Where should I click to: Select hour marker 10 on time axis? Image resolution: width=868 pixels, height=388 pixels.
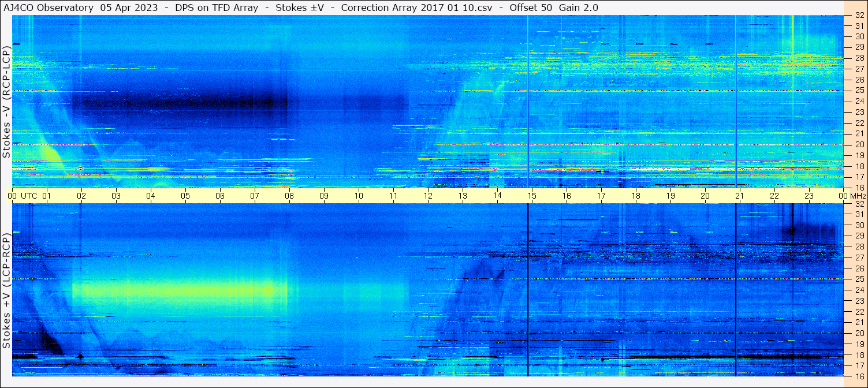[359, 196]
